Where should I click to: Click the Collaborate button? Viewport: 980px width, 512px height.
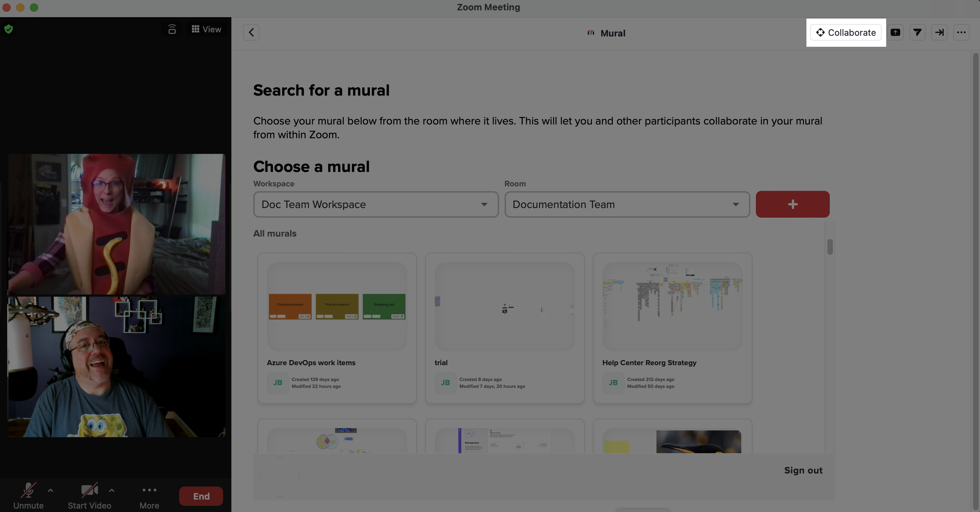click(845, 32)
